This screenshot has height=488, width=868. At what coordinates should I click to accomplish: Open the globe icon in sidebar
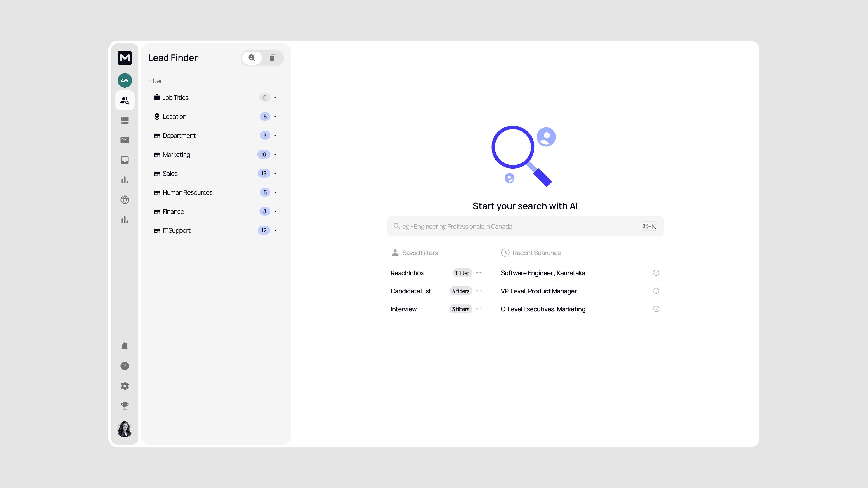[x=125, y=200]
